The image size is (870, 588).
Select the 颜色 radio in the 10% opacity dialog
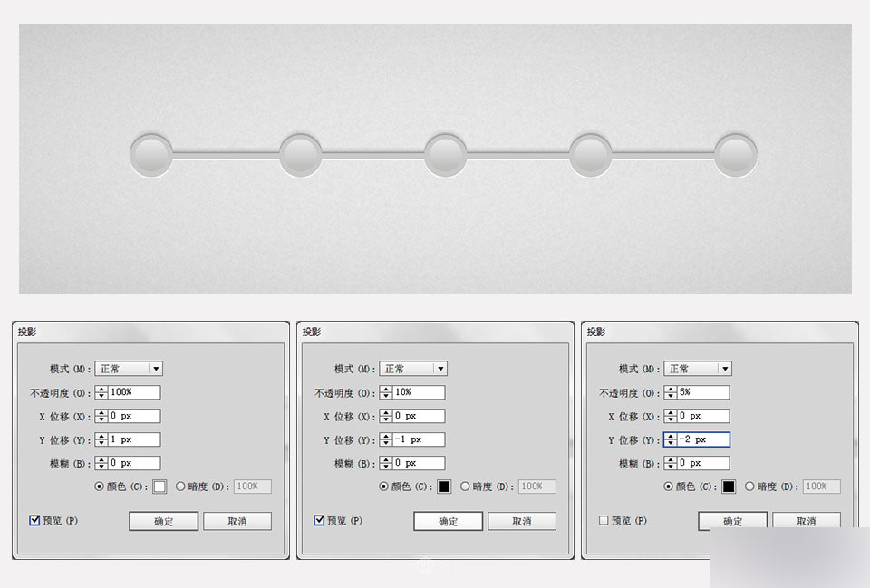384,487
